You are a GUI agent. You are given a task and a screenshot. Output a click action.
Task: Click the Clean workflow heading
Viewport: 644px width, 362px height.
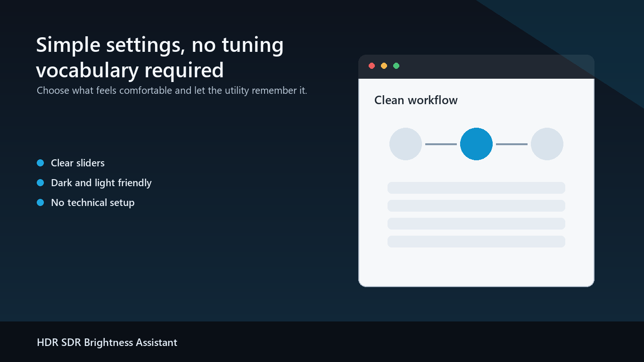click(416, 100)
